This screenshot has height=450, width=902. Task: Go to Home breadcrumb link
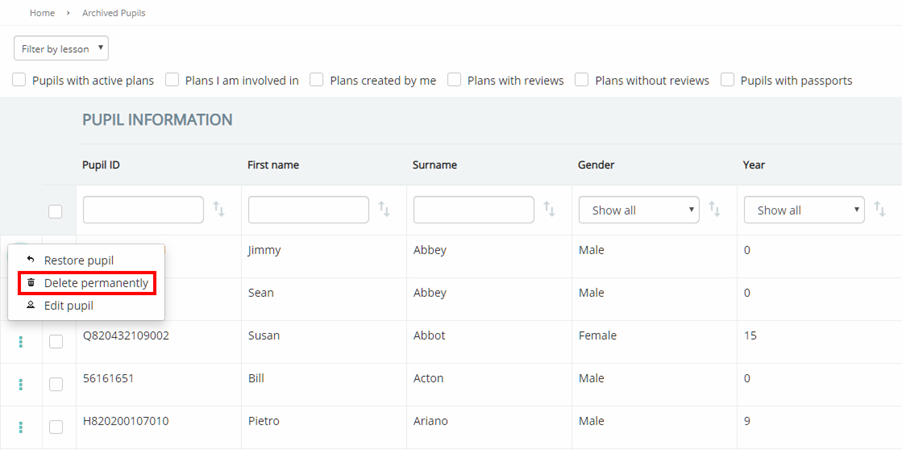click(x=42, y=13)
